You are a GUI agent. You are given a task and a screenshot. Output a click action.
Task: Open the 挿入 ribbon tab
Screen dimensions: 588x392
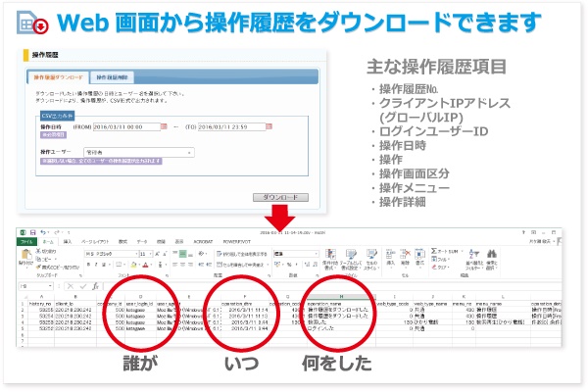click(69, 241)
